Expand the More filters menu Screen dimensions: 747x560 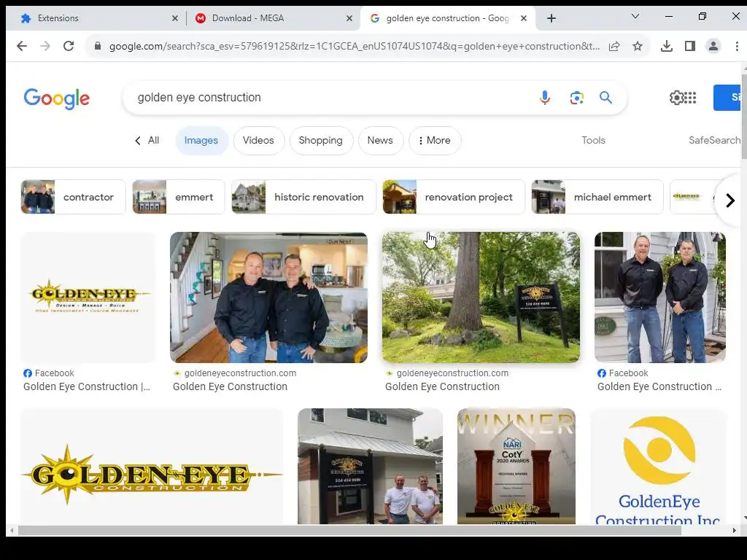pyautogui.click(x=434, y=141)
